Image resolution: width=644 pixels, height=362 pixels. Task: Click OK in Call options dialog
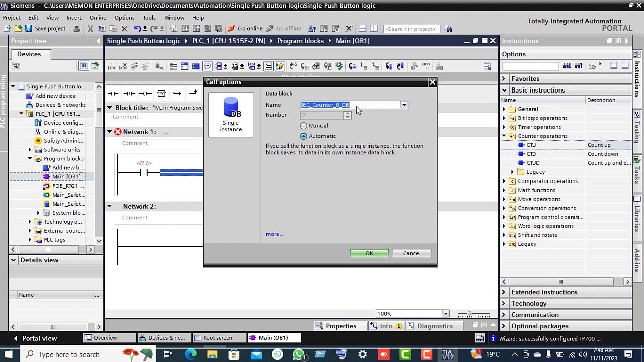point(369,253)
